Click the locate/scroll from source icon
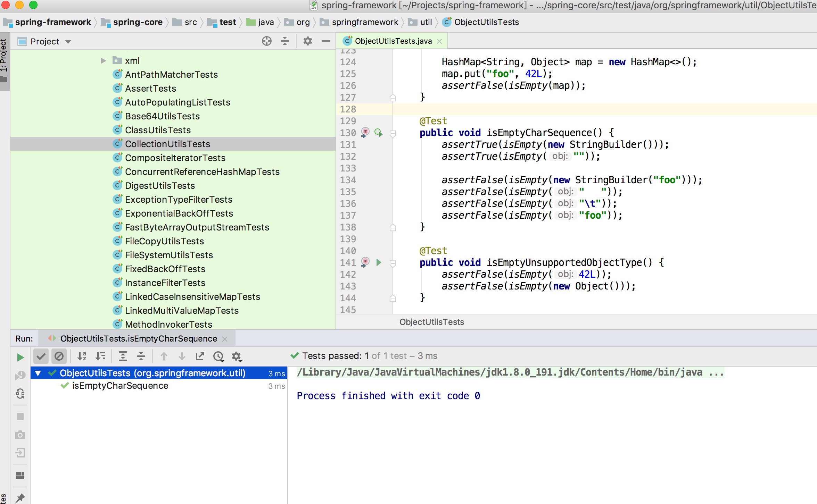This screenshot has height=504, width=817. pyautogui.click(x=266, y=41)
